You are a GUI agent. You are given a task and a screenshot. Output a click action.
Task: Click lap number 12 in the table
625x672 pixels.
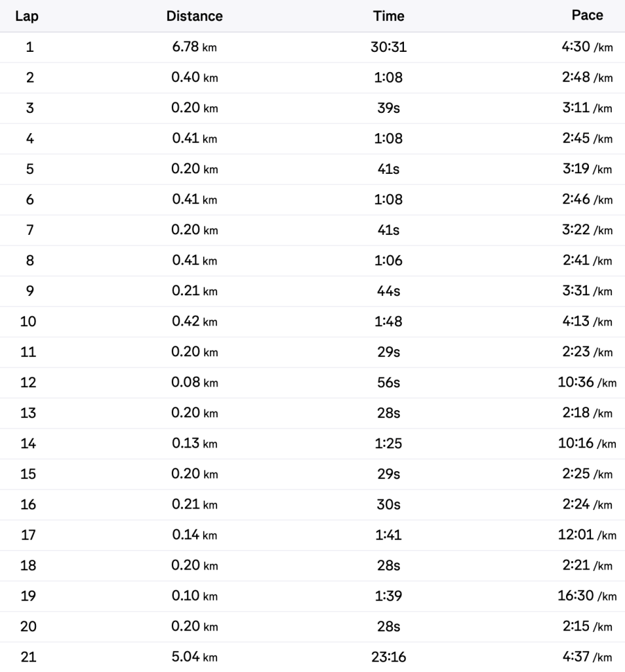click(30, 383)
